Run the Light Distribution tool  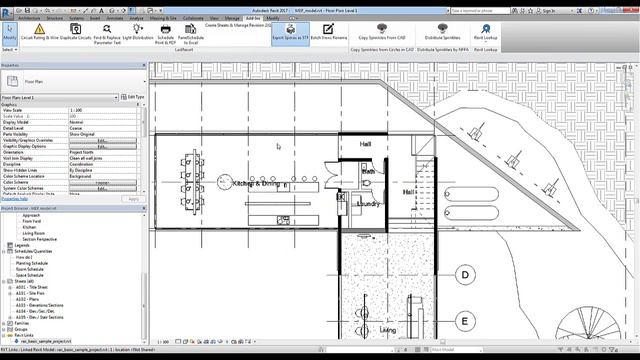click(138, 32)
